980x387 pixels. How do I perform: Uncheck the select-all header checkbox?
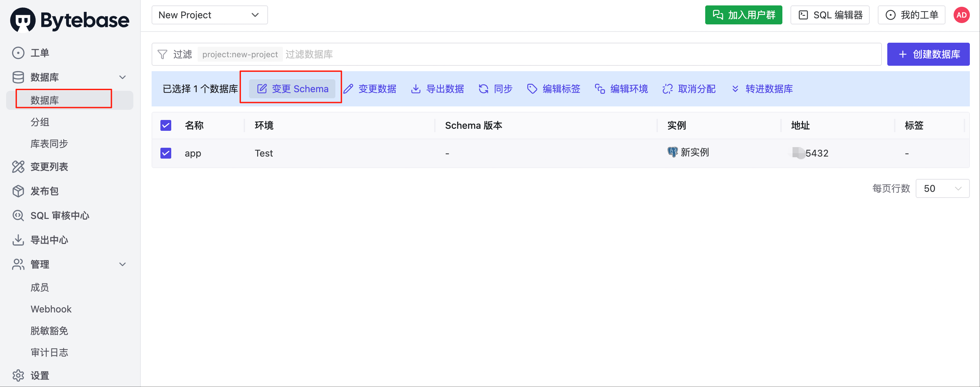(166, 125)
